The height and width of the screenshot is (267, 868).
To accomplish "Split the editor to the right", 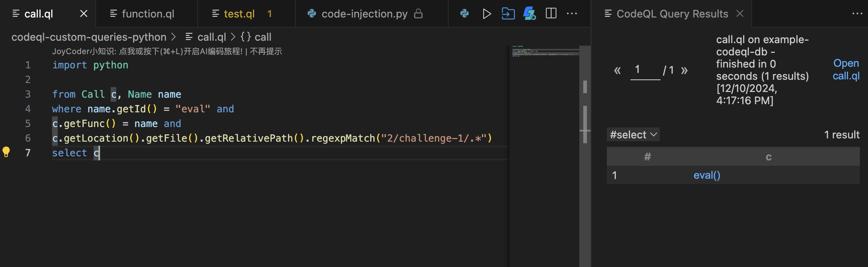I will click(551, 14).
